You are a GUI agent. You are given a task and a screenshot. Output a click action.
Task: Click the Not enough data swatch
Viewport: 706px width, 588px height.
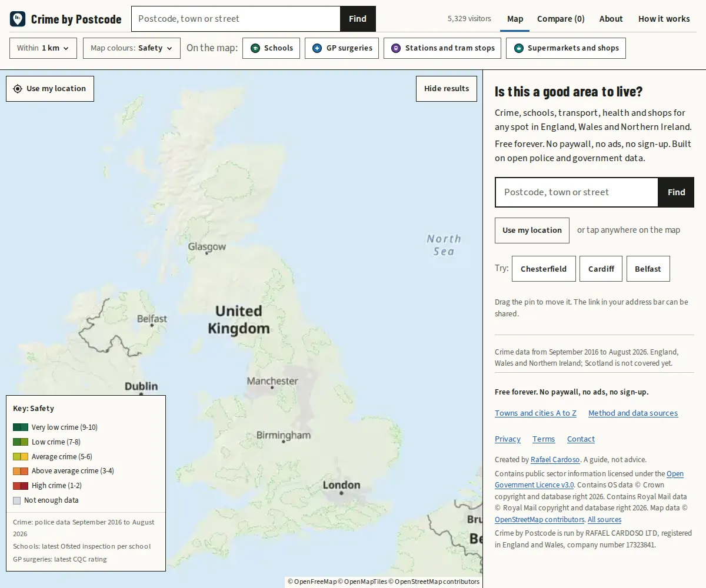[16, 500]
